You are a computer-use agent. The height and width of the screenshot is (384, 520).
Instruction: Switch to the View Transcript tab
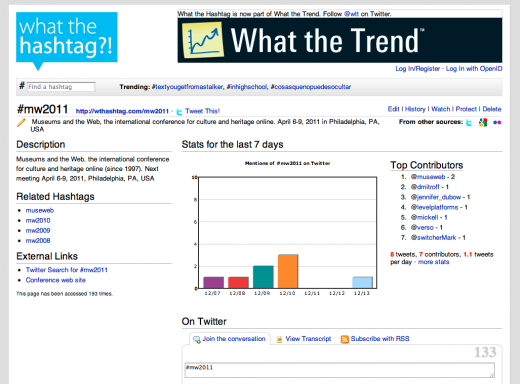[x=308, y=339]
